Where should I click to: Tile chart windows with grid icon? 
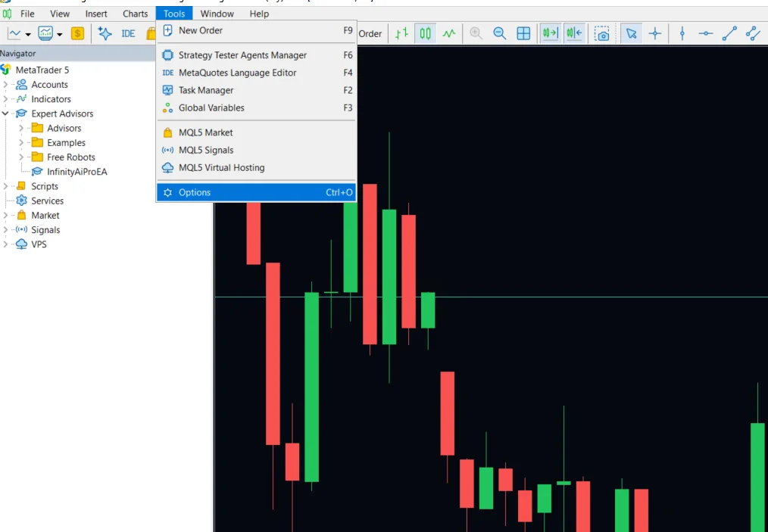click(x=523, y=33)
